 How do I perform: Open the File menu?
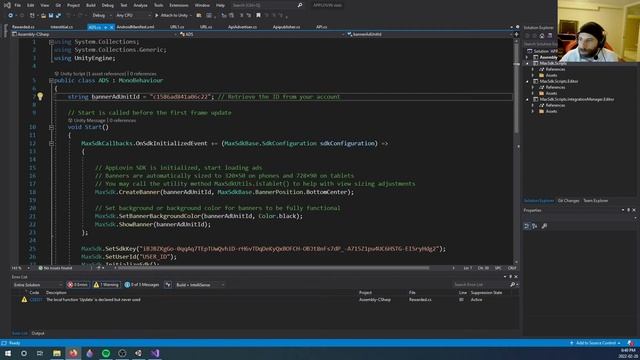18,5
